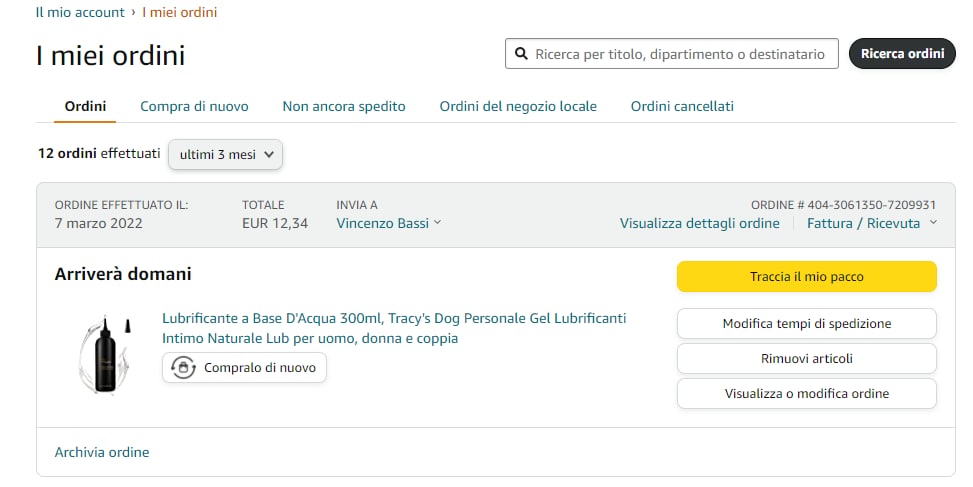Screen dimensions: 973x487
Task: View the Ordini cancellati tab
Action: point(682,106)
